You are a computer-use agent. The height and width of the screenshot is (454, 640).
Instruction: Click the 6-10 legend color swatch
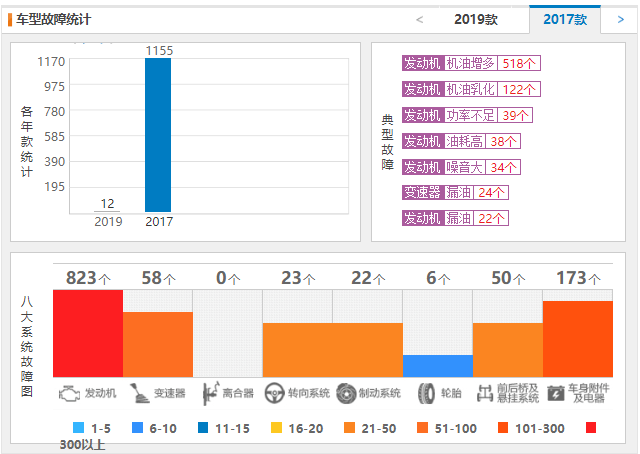tap(138, 427)
